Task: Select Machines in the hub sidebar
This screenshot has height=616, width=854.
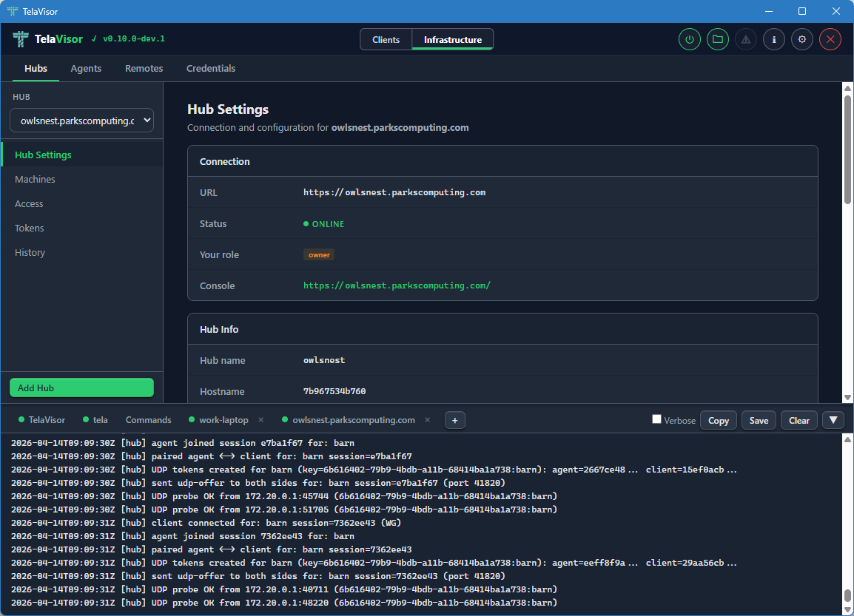Action: (x=35, y=180)
